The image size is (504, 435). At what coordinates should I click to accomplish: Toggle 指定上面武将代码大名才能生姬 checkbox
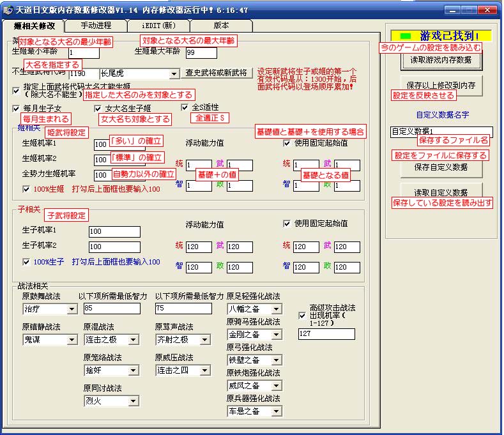pos(16,91)
